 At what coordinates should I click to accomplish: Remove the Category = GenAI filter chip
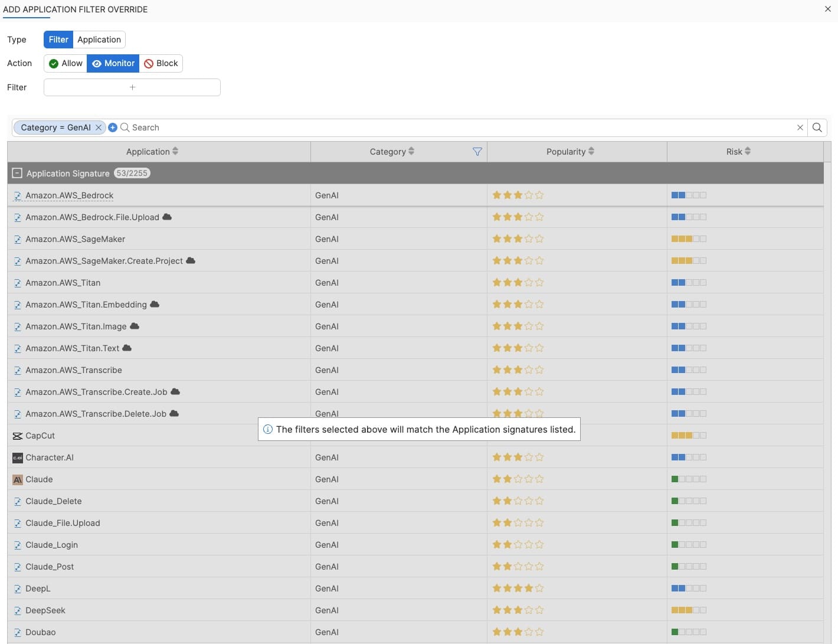tap(99, 128)
